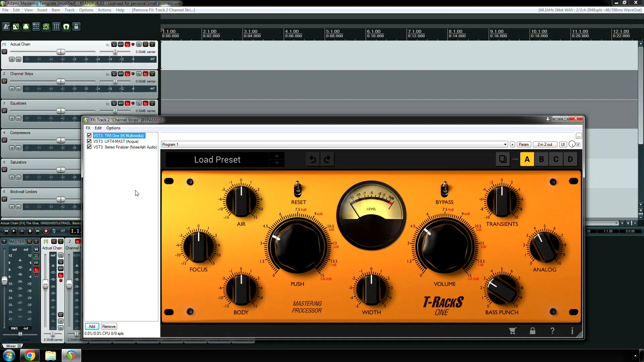The width and height of the screenshot is (644, 362).
Task: Flip the T-RackS RESET toggle switch
Action: 298,190
